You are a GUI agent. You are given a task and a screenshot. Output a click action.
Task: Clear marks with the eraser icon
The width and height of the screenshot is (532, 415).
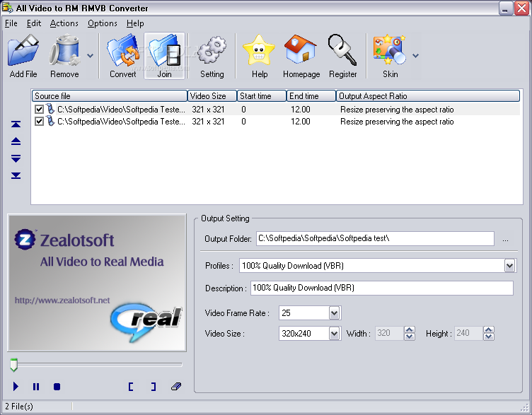tap(176, 386)
